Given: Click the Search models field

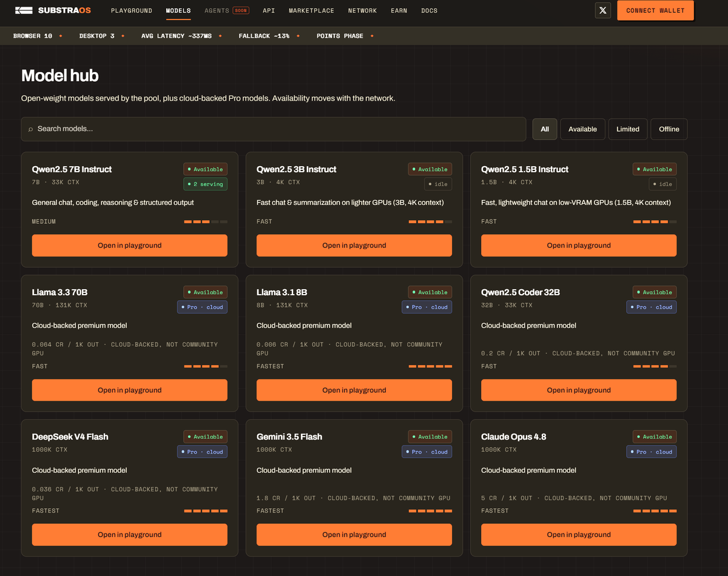Looking at the screenshot, I should click(274, 129).
